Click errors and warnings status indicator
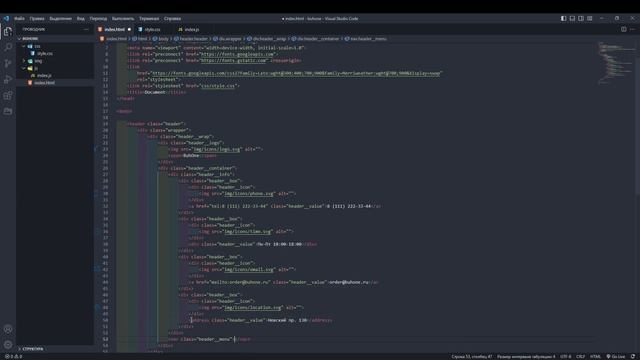The width and height of the screenshot is (640, 360). click(x=14, y=356)
